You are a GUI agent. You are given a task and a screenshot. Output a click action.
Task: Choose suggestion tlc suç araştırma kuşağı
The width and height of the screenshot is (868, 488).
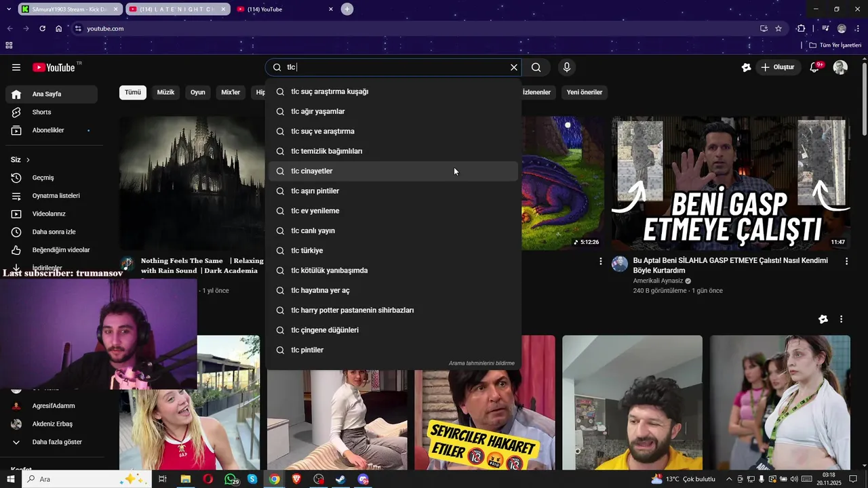tap(393, 91)
